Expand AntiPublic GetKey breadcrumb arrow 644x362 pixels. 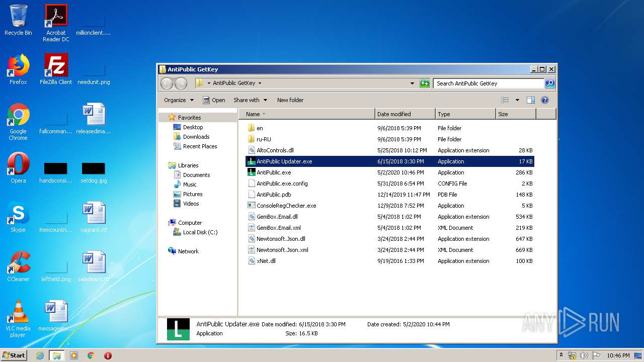coord(260,83)
